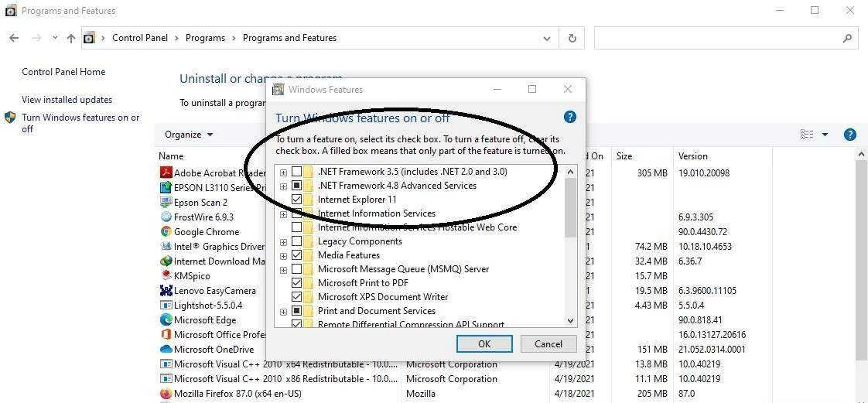Viewport: 868px width, 403px height.
Task: Click the Visual C++ 2010 x86 icon
Action: 166,379
